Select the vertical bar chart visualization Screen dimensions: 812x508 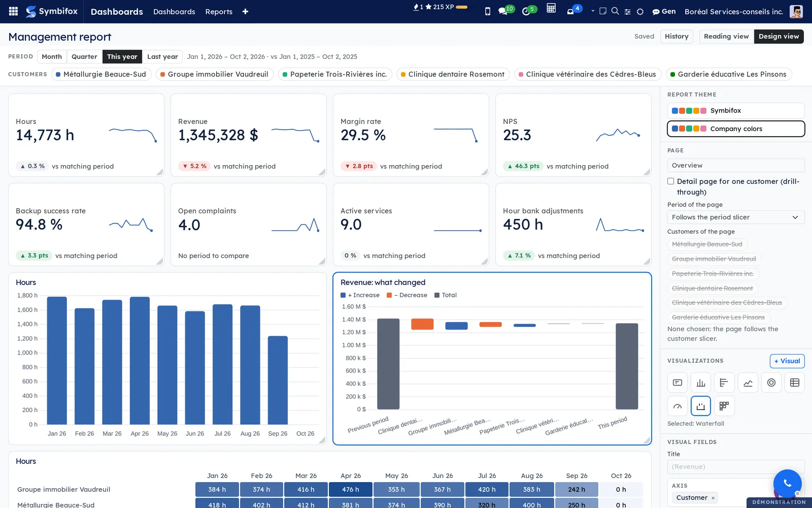[x=701, y=383]
